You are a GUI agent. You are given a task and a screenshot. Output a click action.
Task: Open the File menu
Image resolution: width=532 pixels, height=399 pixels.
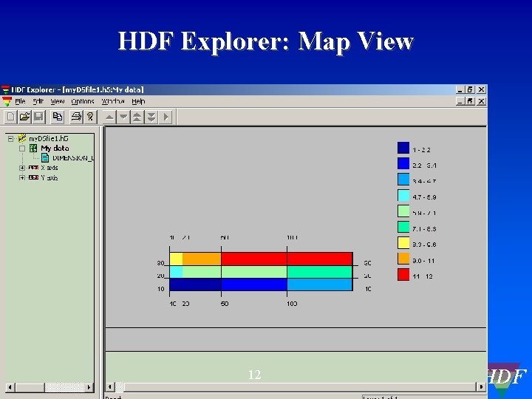tap(20, 101)
